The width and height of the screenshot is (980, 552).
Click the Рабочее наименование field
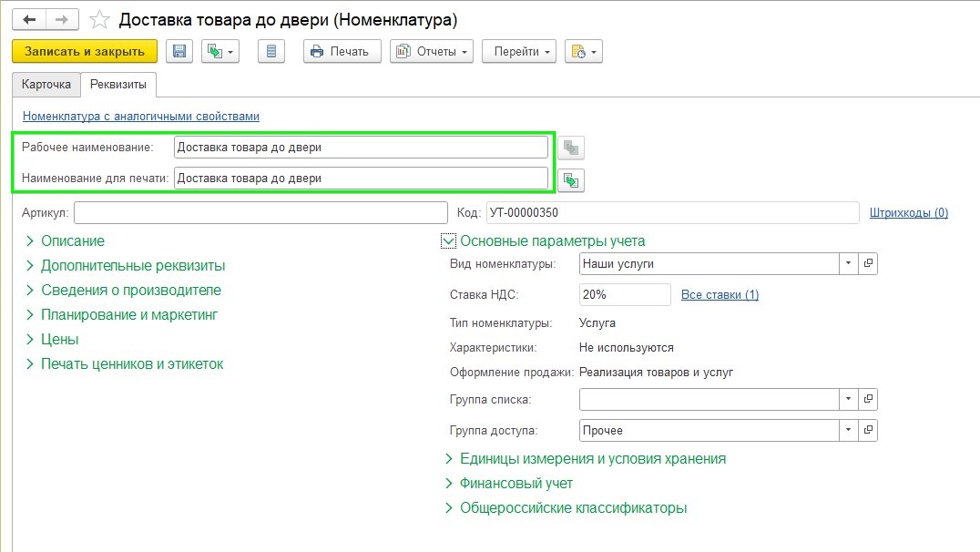[361, 148]
